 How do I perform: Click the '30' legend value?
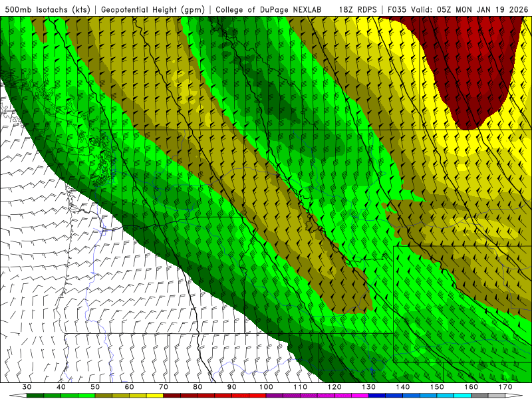(x=27, y=387)
